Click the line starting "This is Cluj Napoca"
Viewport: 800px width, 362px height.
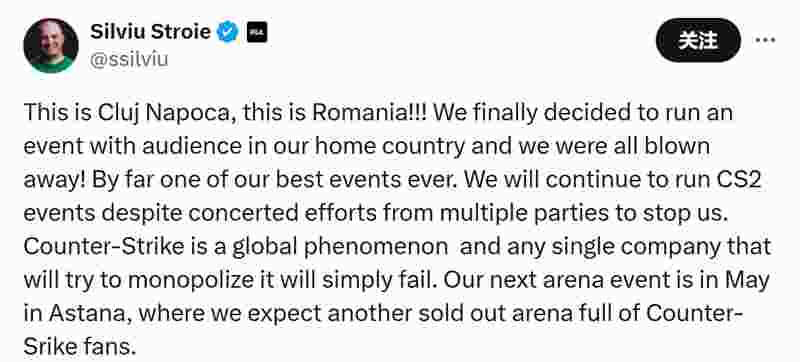click(x=378, y=113)
